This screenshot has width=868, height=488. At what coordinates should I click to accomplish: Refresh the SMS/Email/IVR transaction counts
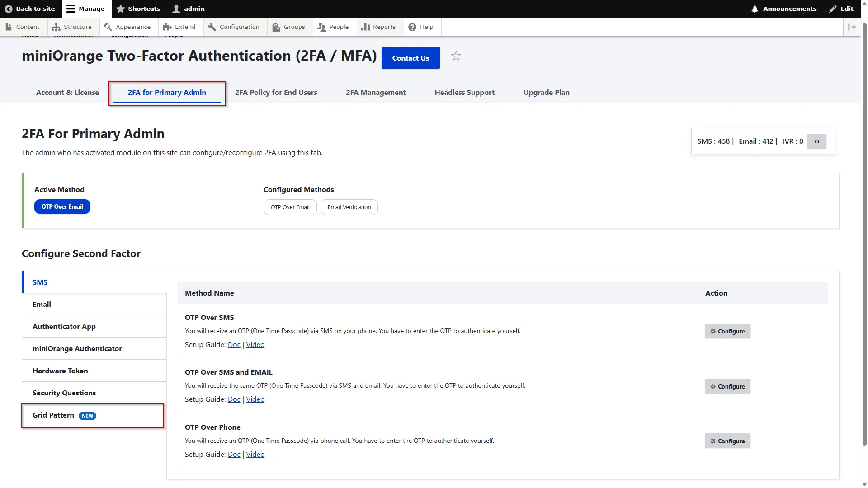(x=816, y=141)
